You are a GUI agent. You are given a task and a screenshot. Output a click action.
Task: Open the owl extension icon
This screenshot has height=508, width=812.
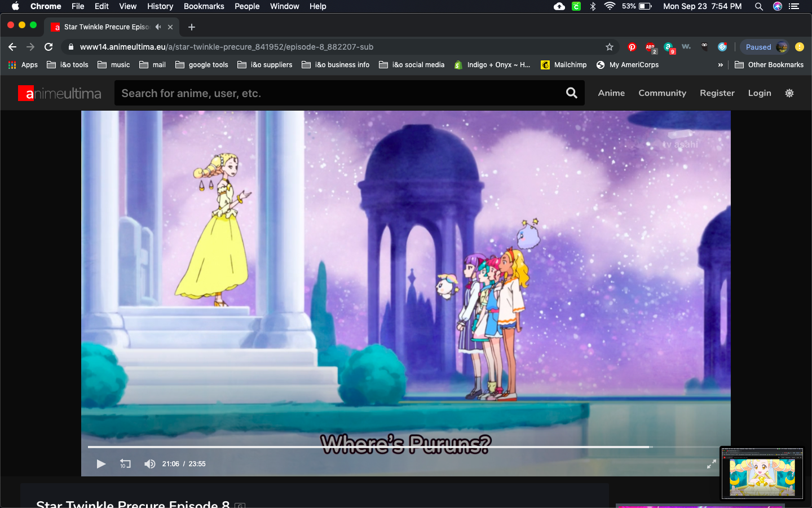click(704, 47)
